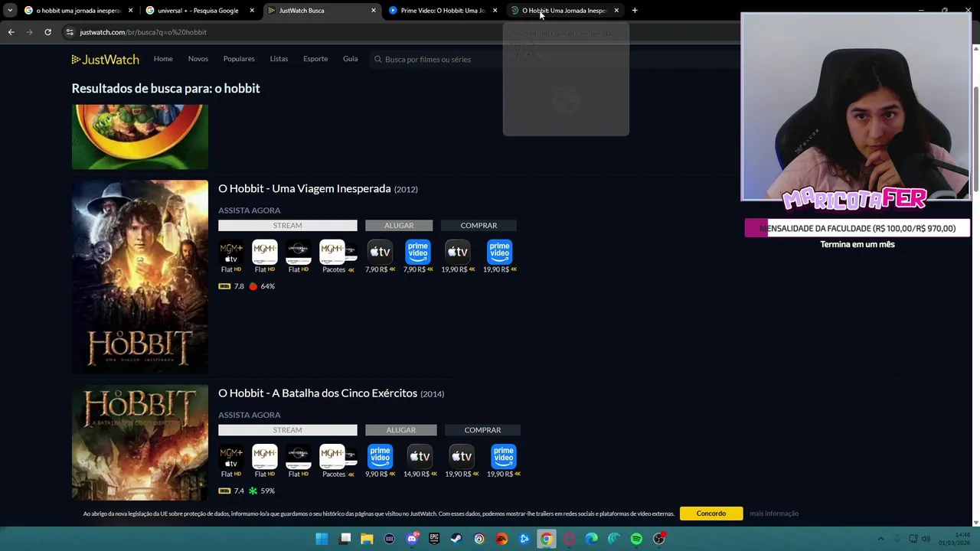Open Guia in JustWatch navigation
This screenshot has height=551, width=980.
pyautogui.click(x=350, y=59)
